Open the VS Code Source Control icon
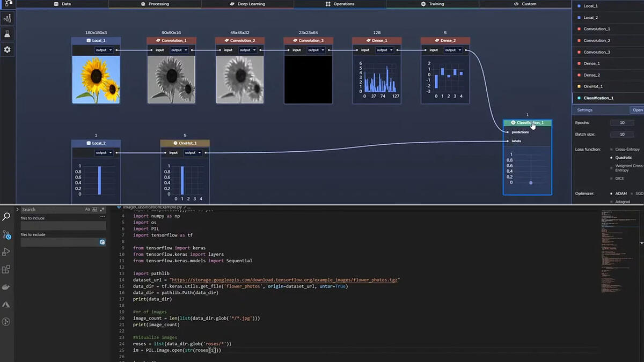 click(x=6, y=234)
